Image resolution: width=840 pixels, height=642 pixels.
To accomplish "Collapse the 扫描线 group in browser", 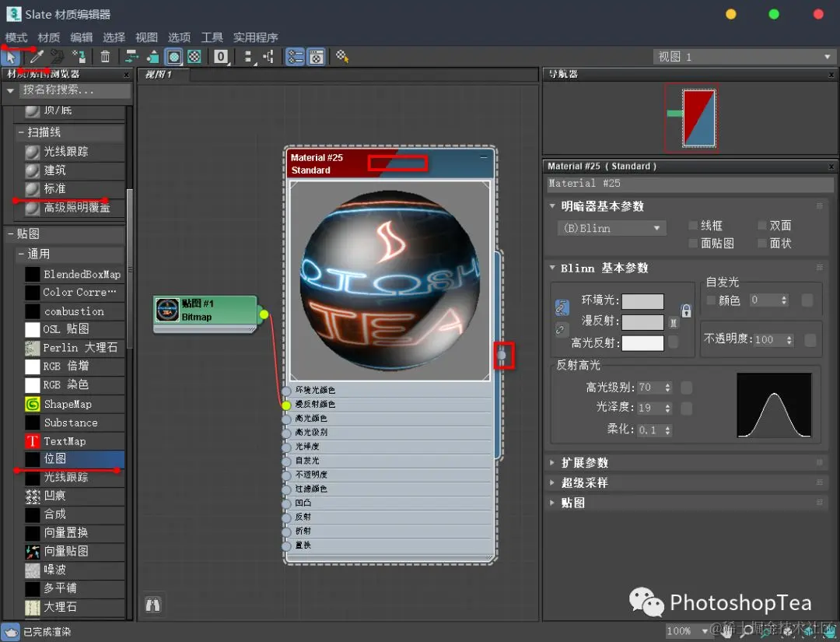I will (20, 132).
